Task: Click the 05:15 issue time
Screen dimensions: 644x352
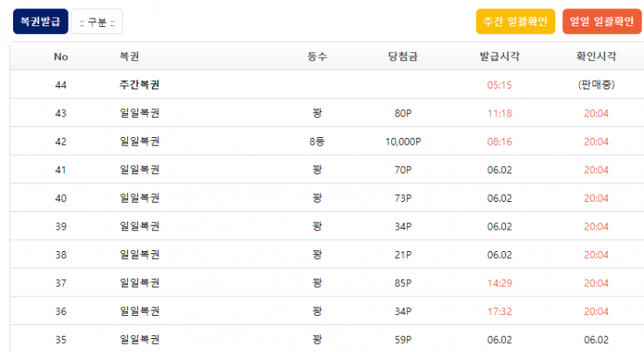Action: click(x=500, y=85)
